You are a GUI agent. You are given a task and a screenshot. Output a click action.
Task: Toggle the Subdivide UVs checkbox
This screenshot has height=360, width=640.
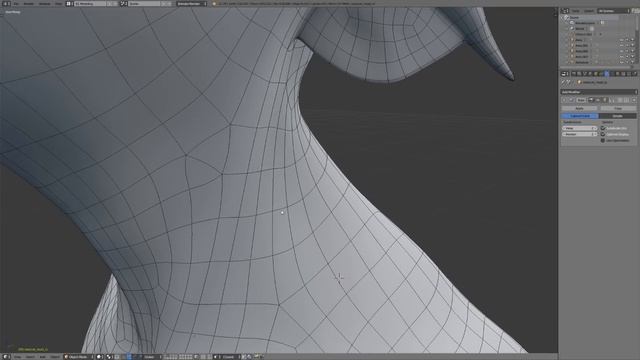coord(603,128)
